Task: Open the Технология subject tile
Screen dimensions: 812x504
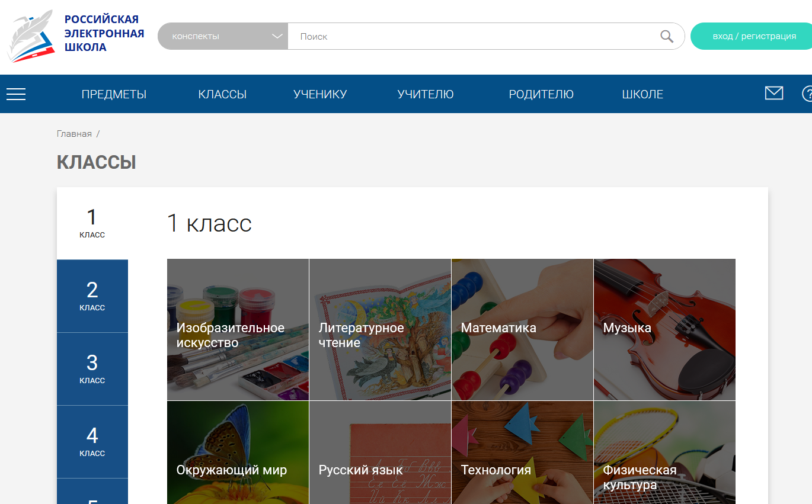Action: (522, 452)
